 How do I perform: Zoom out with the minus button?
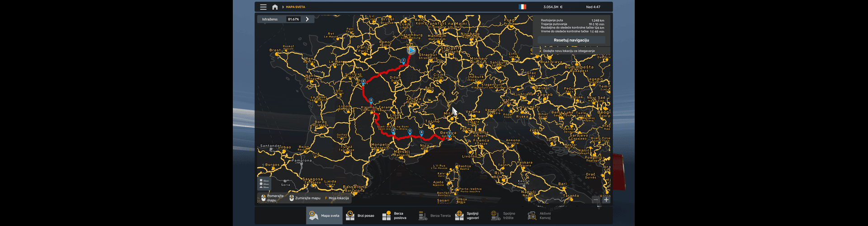[x=596, y=199]
